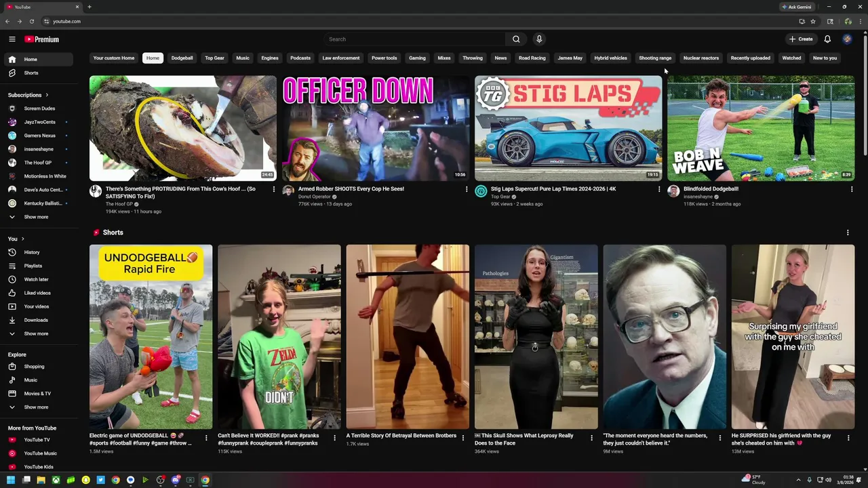Viewport: 868px width, 488px height.
Task: Expand Show more under You section
Action: 39,333
